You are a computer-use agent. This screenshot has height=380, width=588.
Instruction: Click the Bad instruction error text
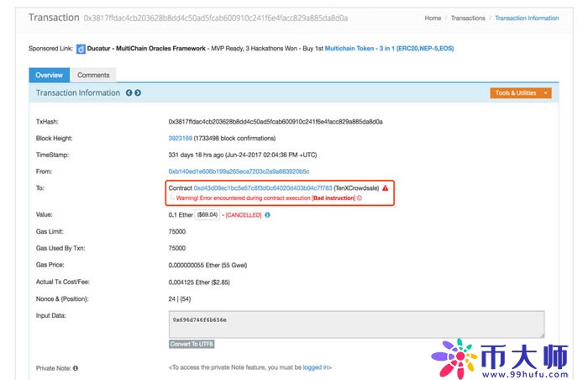[x=333, y=198]
